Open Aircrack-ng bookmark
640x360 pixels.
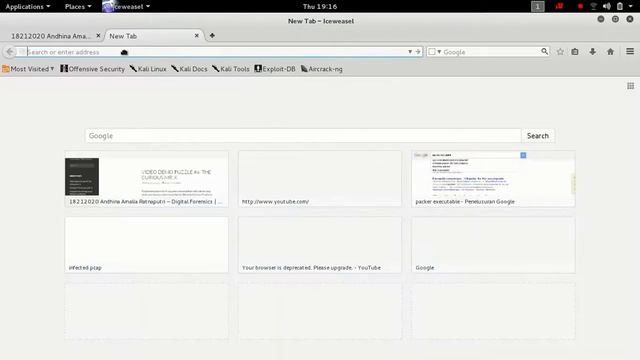coord(322,69)
